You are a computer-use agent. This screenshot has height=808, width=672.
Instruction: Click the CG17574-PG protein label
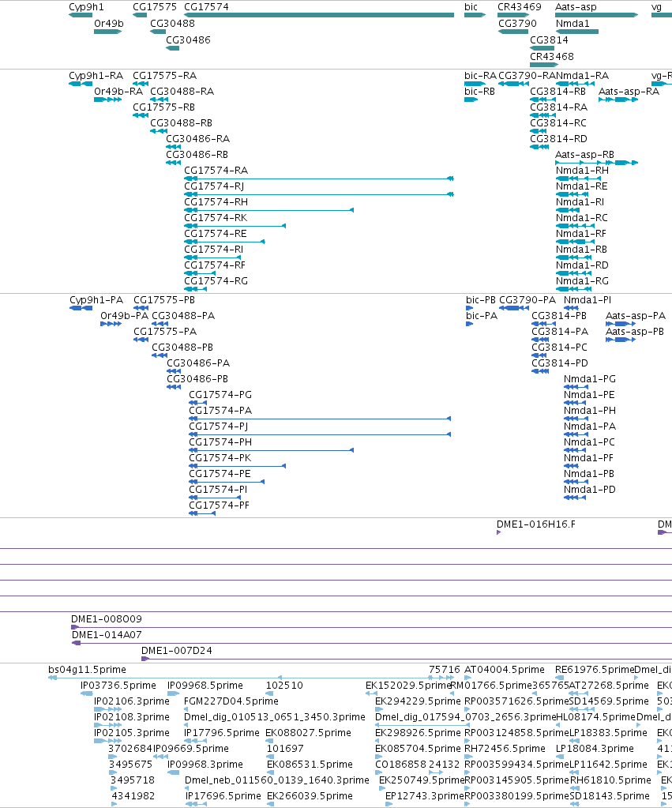[x=220, y=394]
